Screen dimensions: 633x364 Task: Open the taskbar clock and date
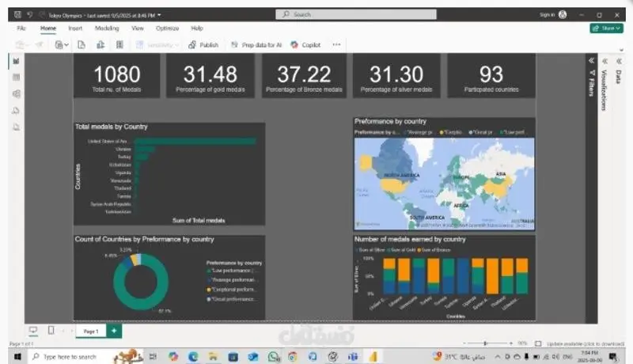tap(589, 357)
